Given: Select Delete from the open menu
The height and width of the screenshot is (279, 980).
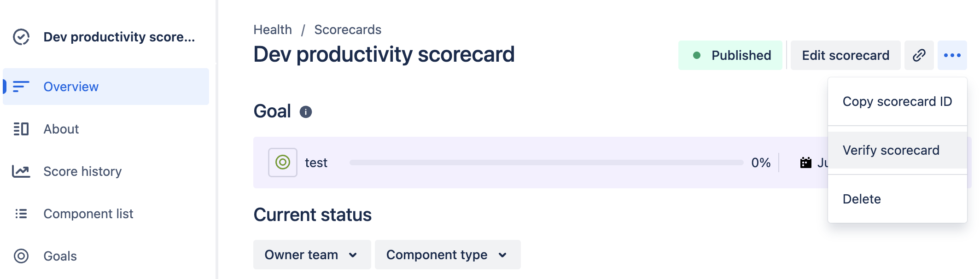Looking at the screenshot, I should pyautogui.click(x=861, y=198).
